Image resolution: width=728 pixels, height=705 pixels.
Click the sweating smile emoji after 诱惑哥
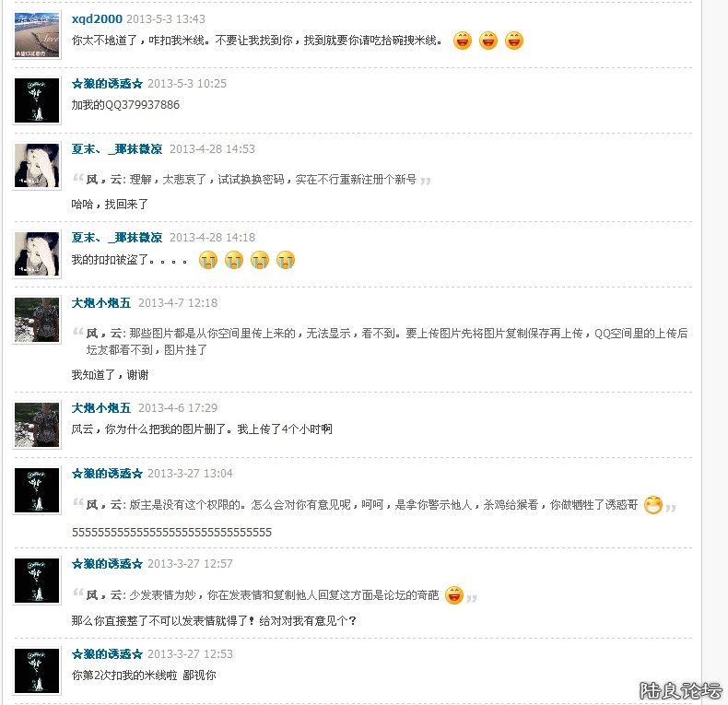652,505
